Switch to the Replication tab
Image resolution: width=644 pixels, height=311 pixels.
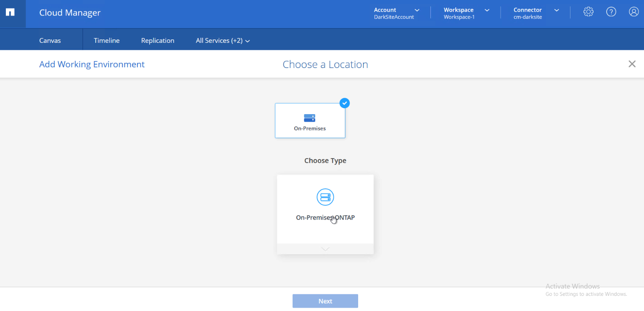(x=158, y=41)
